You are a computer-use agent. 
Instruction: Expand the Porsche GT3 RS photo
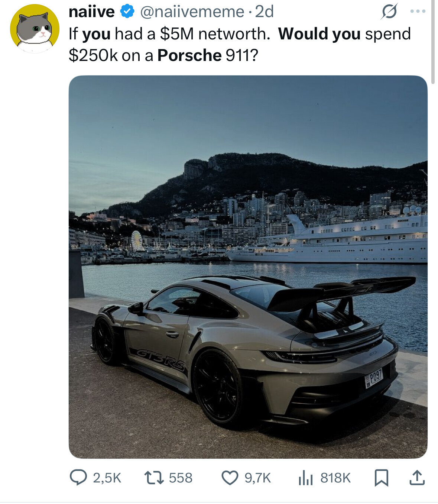[248, 267]
